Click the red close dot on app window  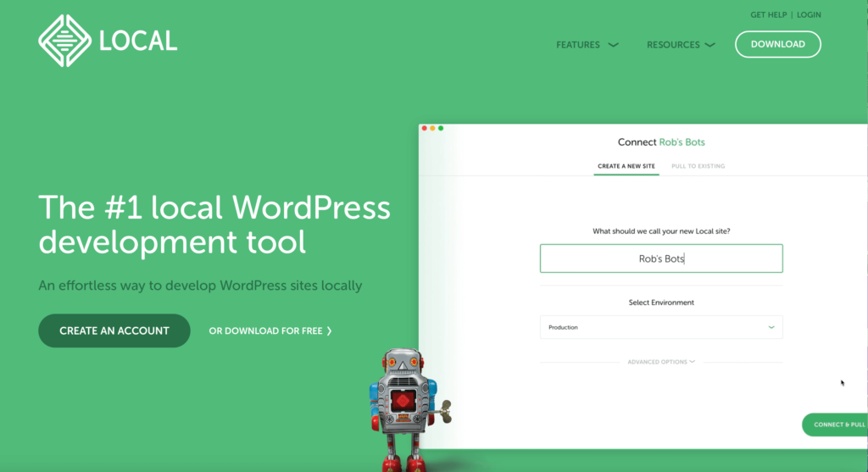point(425,128)
